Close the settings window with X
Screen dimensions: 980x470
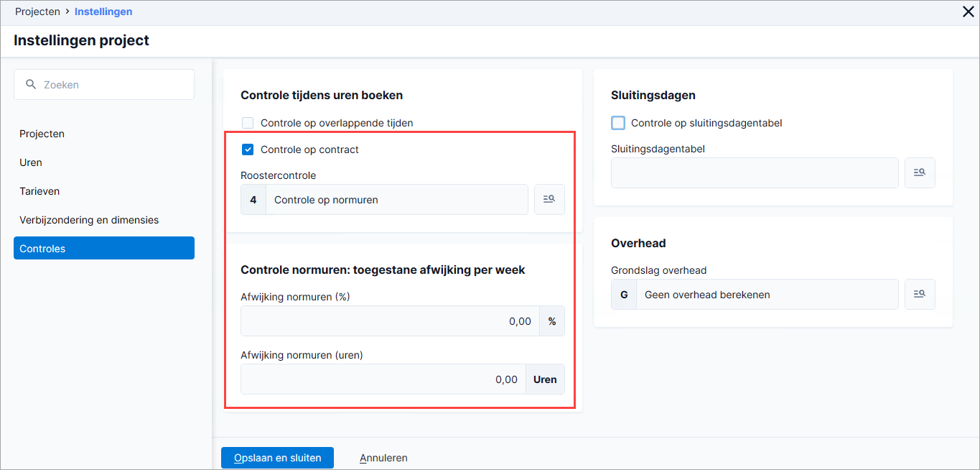(x=968, y=11)
